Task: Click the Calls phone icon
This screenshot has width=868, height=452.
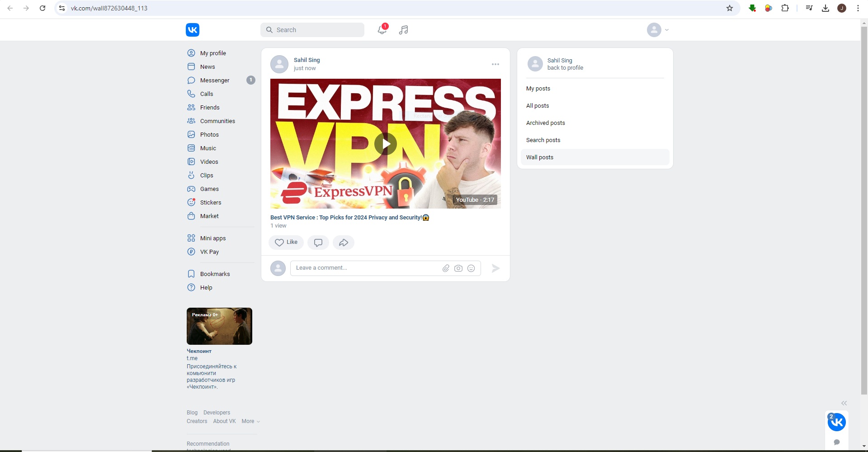Action: click(191, 94)
